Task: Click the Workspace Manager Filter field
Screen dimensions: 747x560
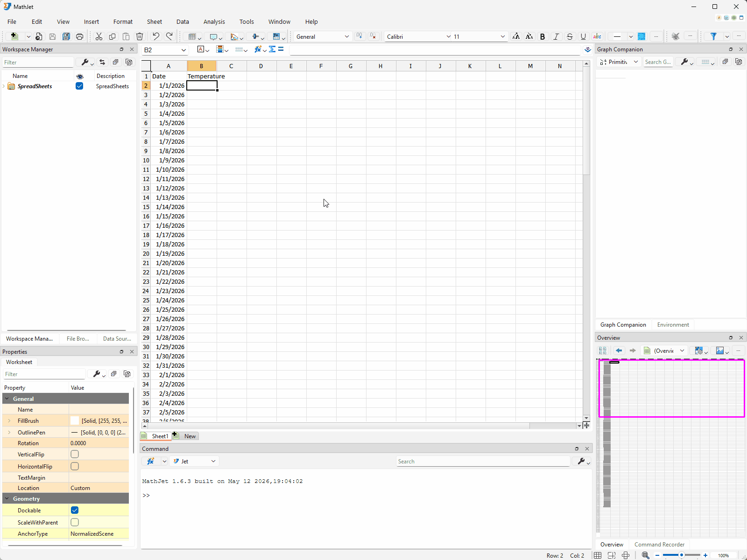Action: point(38,62)
